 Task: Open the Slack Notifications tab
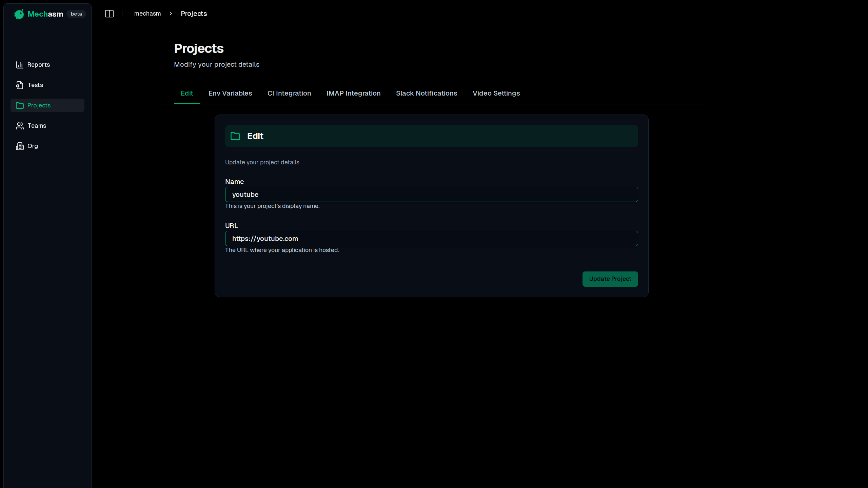(x=426, y=93)
